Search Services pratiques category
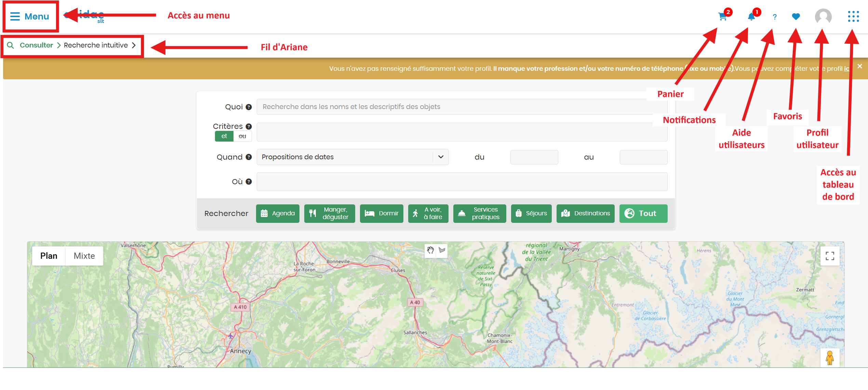868x390 pixels. point(480,214)
